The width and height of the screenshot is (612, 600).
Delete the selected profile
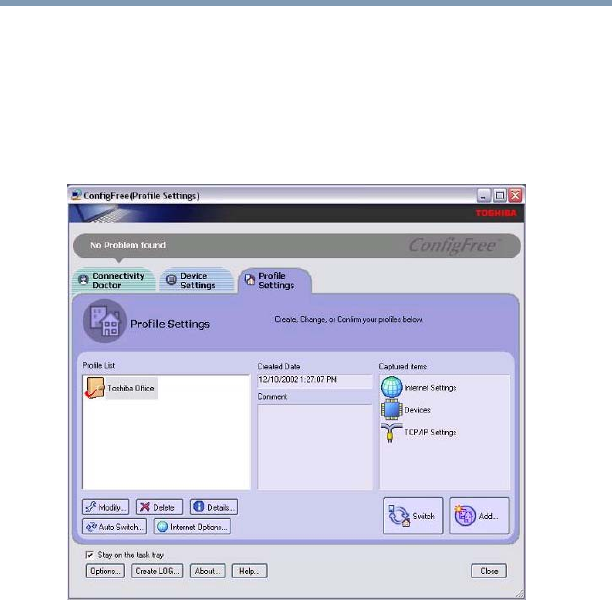click(159, 507)
